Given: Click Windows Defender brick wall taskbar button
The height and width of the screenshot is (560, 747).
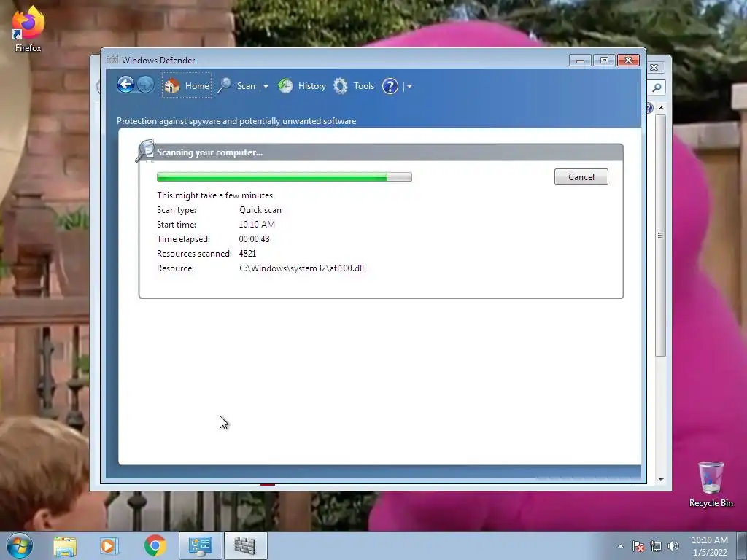Looking at the screenshot, I should click(245, 545).
